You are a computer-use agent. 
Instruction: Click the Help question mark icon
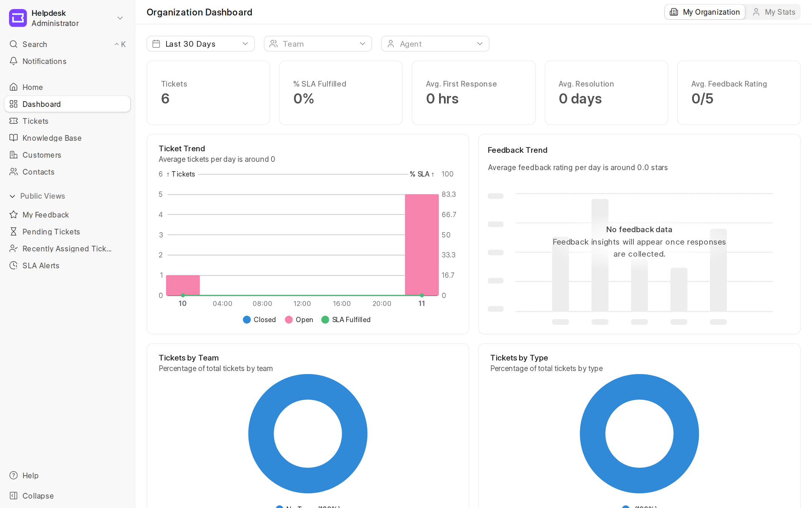pos(14,475)
